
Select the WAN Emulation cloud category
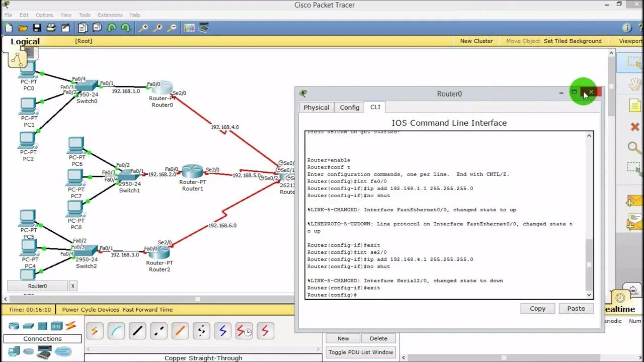click(x=30, y=351)
